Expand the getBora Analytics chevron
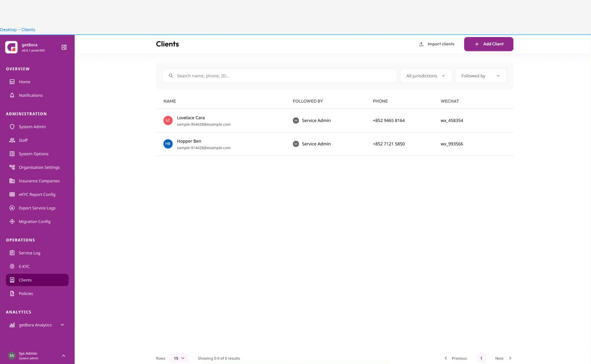The height and width of the screenshot is (364, 591). [x=62, y=325]
